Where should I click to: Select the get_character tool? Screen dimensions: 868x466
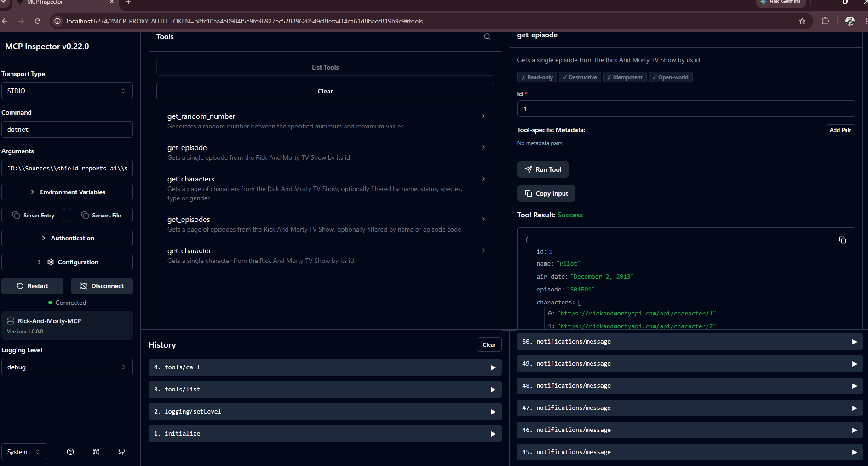[325, 255]
